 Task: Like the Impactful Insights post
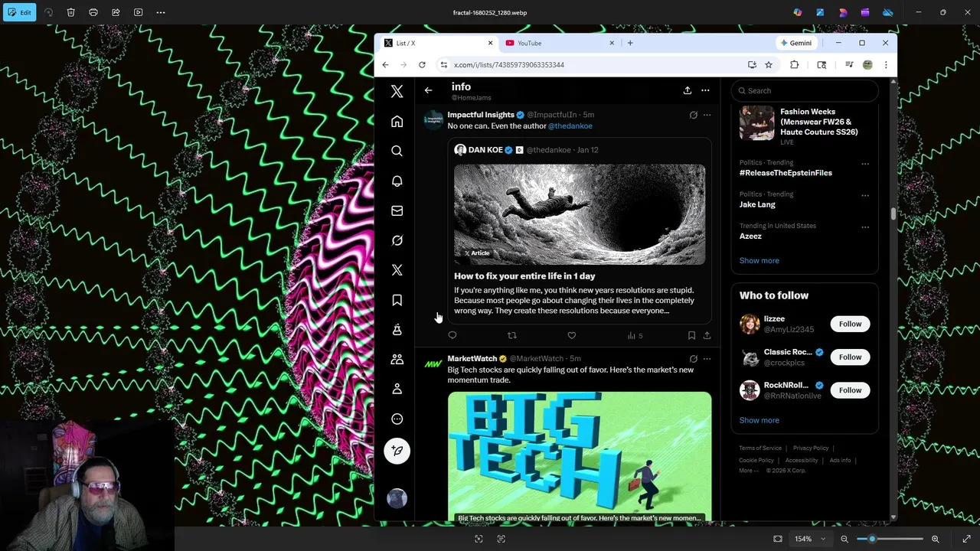point(571,335)
